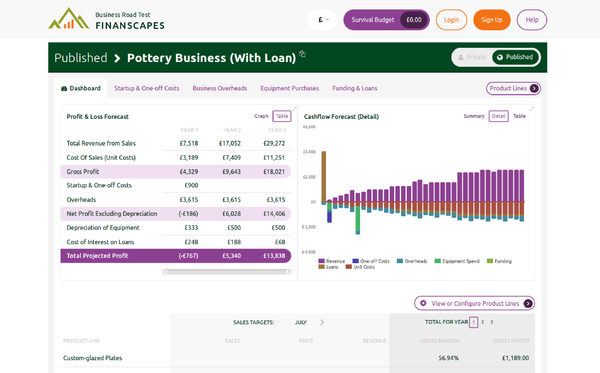Viewport: 600px width, 373px height.
Task: Click the gear icon in Configure Product Lines
Action: click(423, 303)
